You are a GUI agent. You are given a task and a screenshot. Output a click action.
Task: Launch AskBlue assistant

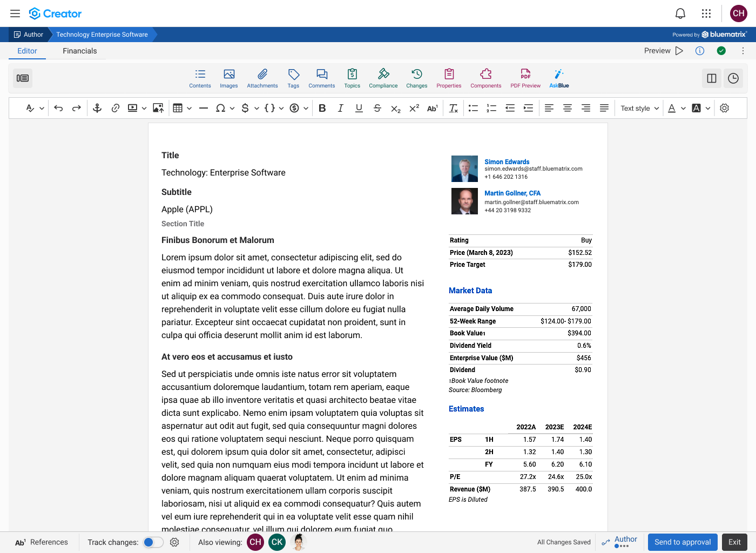click(x=558, y=78)
